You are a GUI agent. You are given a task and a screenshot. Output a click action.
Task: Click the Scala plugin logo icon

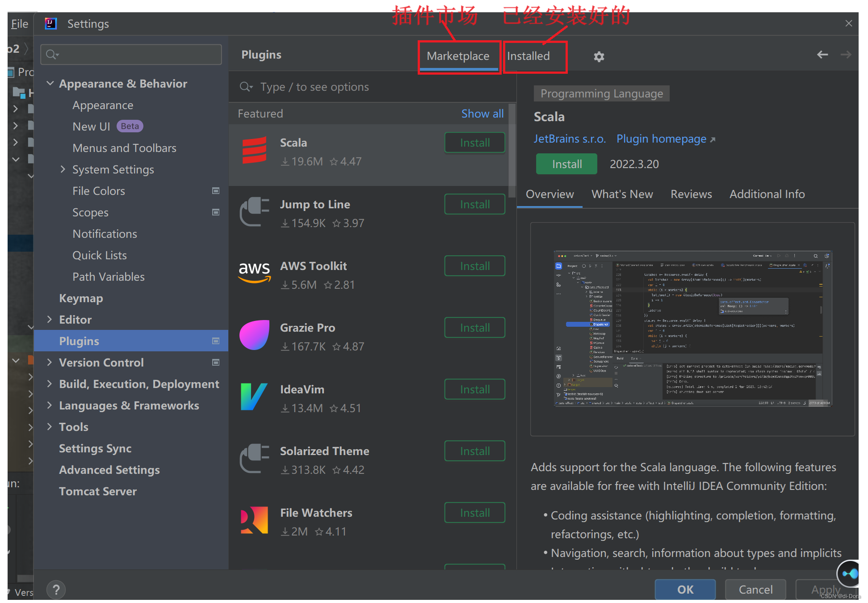[x=254, y=151]
